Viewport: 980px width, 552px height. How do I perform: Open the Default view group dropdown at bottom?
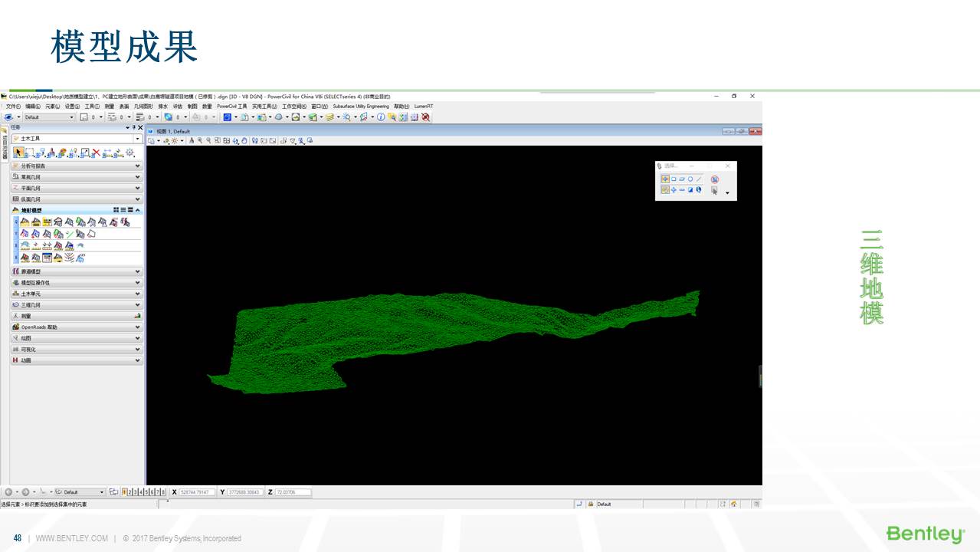[x=80, y=492]
